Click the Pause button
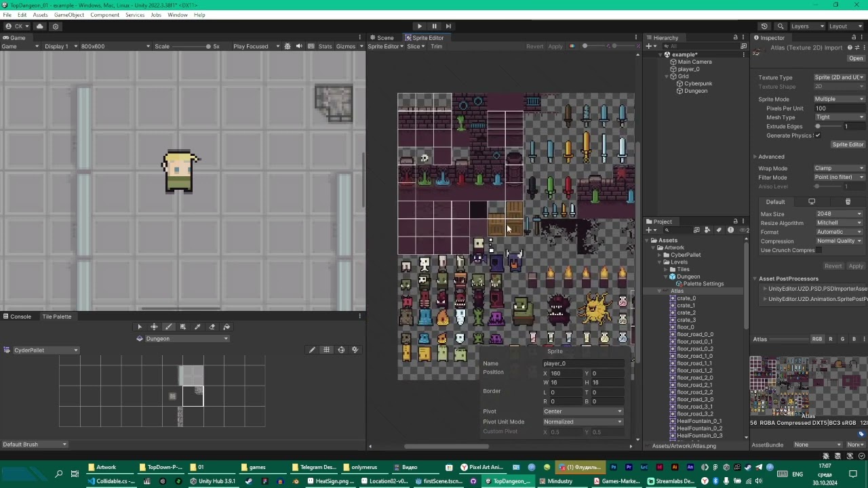This screenshot has height=488, width=868. 434,26
